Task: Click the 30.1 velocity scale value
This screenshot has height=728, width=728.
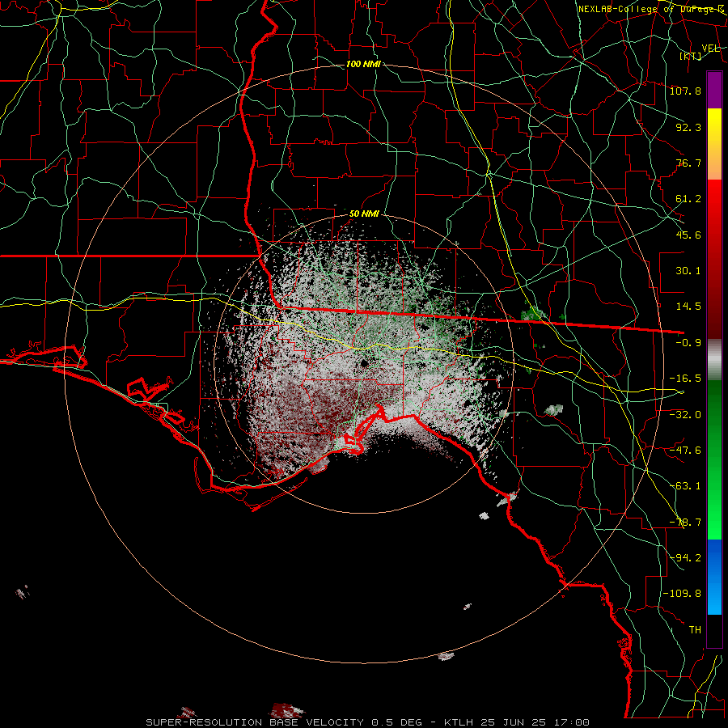Action: [688, 271]
